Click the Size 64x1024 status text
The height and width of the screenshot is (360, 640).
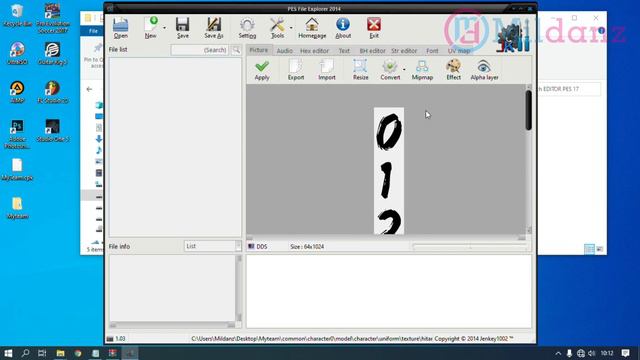point(307,247)
